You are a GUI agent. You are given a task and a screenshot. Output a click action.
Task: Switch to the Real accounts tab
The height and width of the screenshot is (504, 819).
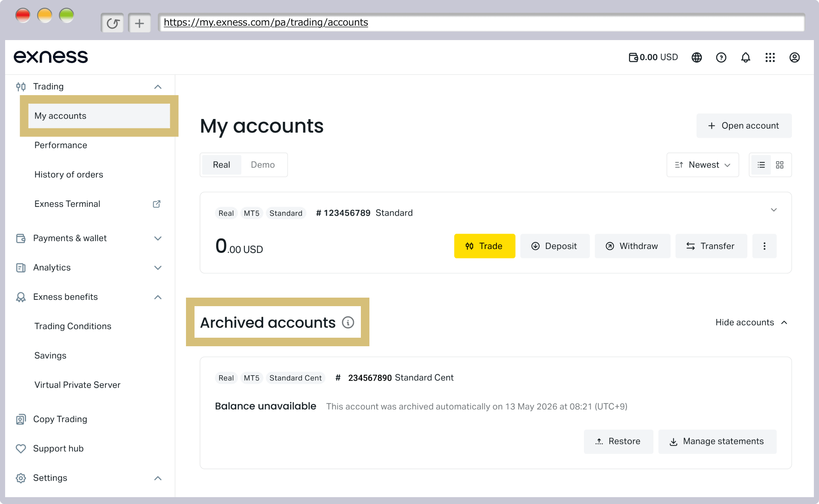pyautogui.click(x=221, y=165)
